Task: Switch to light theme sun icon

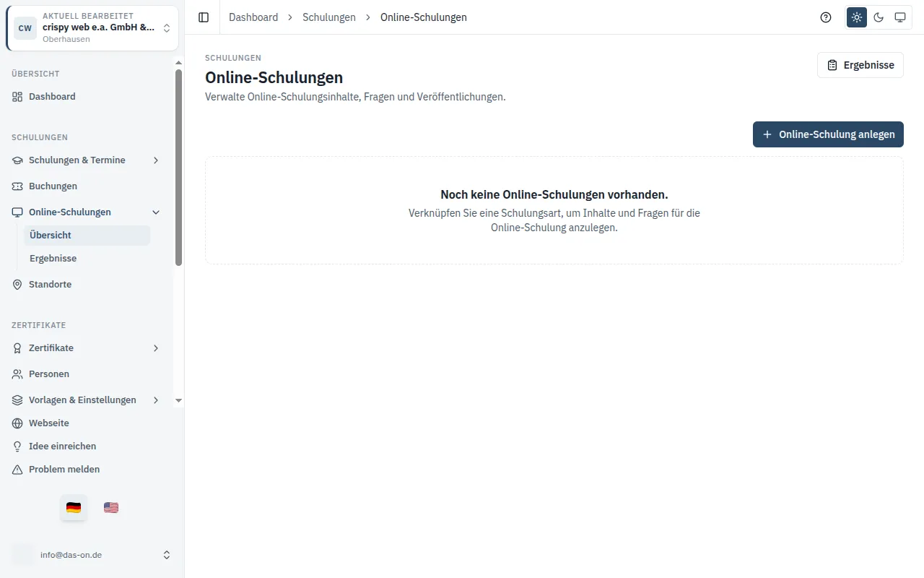Action: (857, 17)
